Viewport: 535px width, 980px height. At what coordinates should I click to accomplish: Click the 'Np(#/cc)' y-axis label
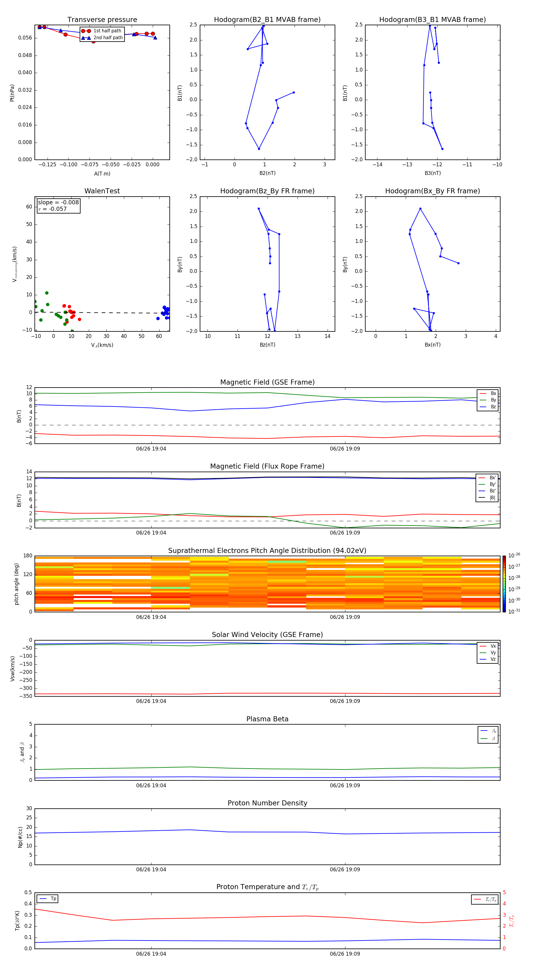tap(21, 837)
